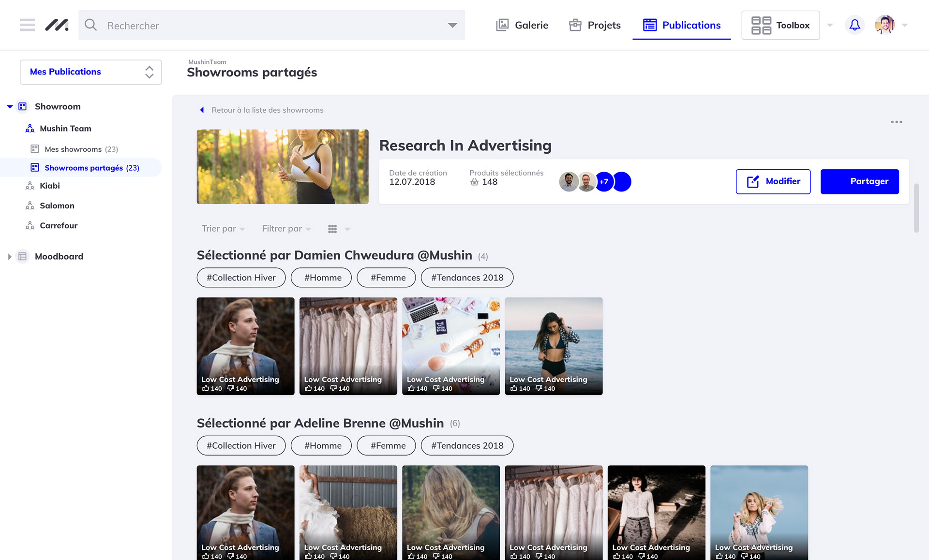Switch to the Projets tab
Viewport: 929px width, 560px height.
tap(595, 25)
